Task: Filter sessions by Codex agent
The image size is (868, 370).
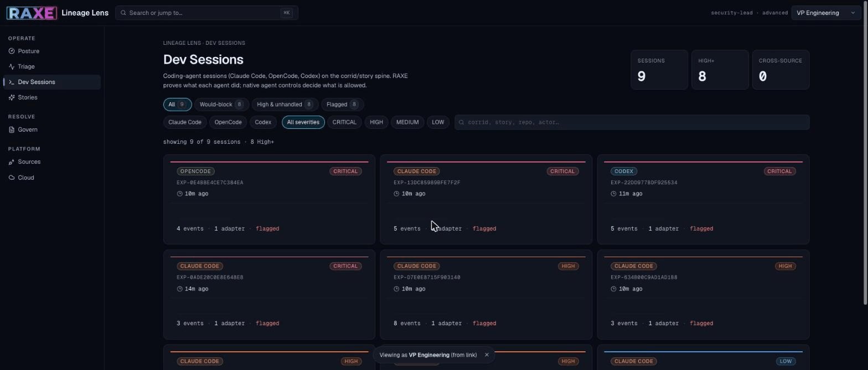Action: click(x=263, y=122)
